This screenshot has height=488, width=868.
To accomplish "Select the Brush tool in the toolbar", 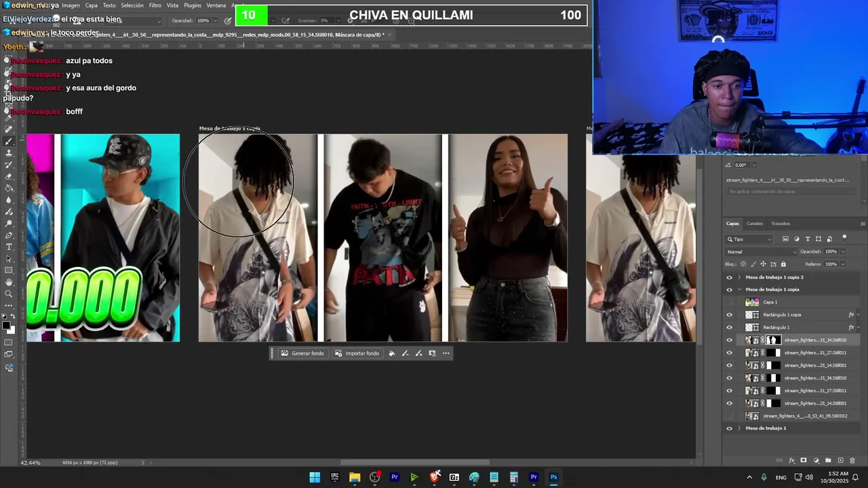I will (9, 141).
